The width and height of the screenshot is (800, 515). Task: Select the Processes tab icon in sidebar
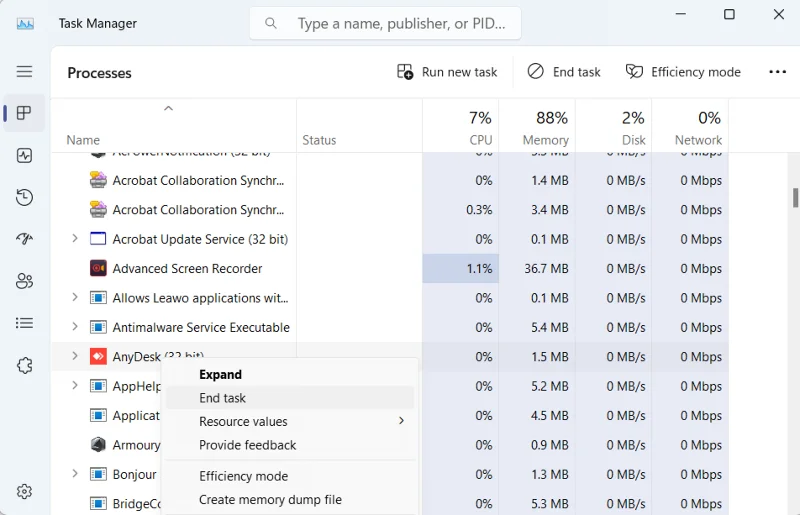pyautogui.click(x=24, y=113)
